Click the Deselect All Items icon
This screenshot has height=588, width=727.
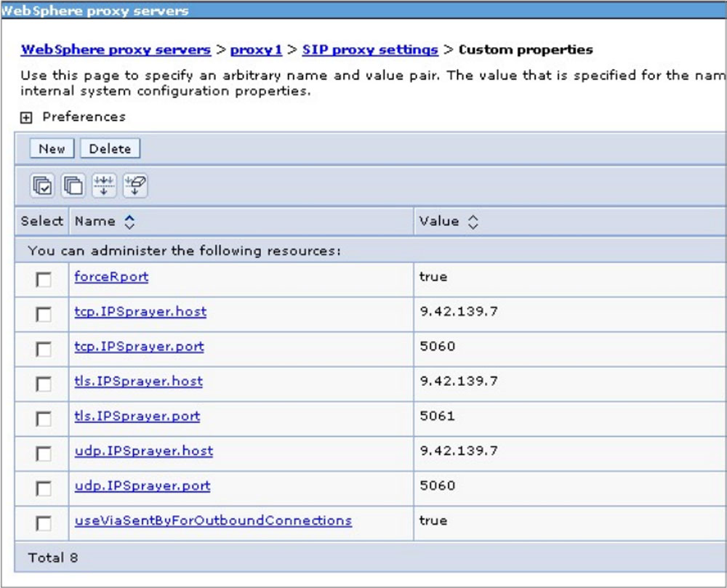(x=73, y=186)
